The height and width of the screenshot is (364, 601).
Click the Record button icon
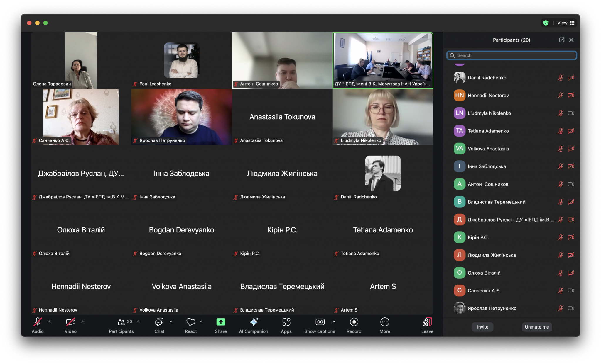pyautogui.click(x=354, y=322)
